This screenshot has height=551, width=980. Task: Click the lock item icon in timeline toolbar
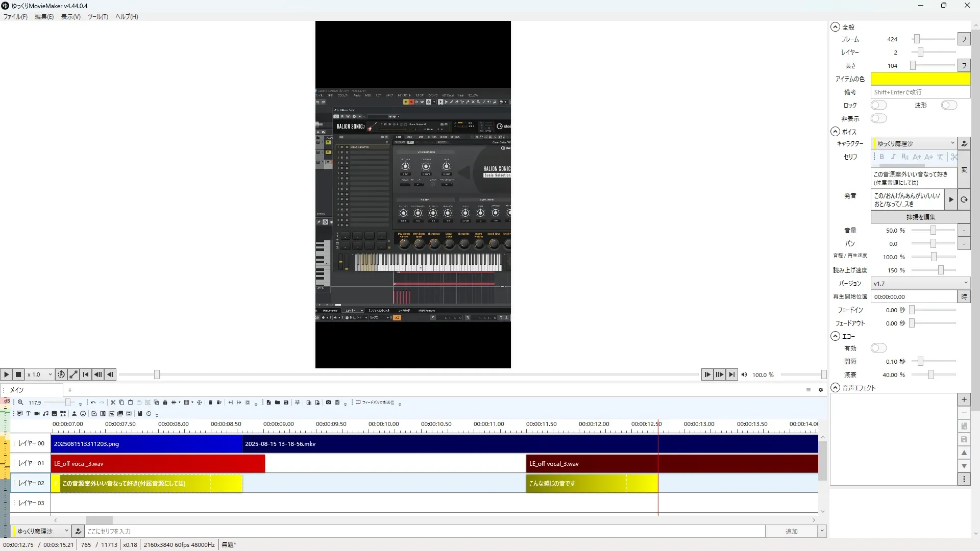pyautogui.click(x=165, y=403)
